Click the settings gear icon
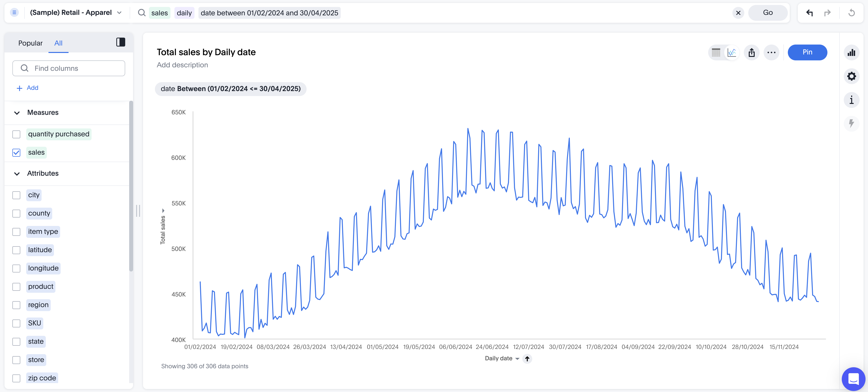Screen dimensions: 868x392 pos(851,76)
